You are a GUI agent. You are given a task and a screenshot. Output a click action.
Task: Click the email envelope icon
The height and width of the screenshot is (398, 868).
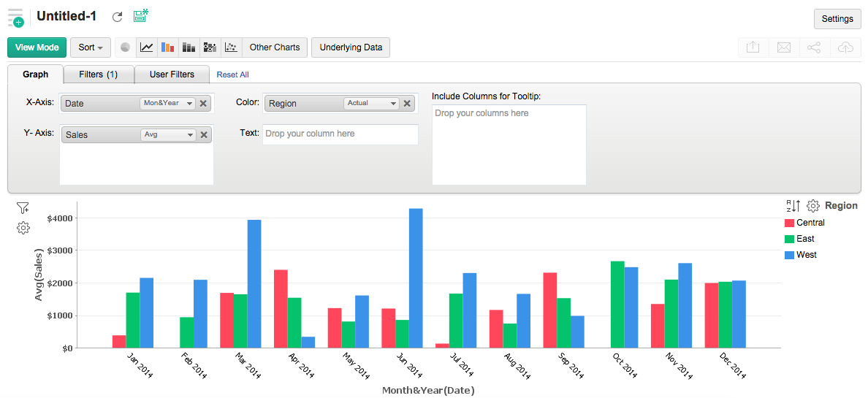pyautogui.click(x=783, y=47)
